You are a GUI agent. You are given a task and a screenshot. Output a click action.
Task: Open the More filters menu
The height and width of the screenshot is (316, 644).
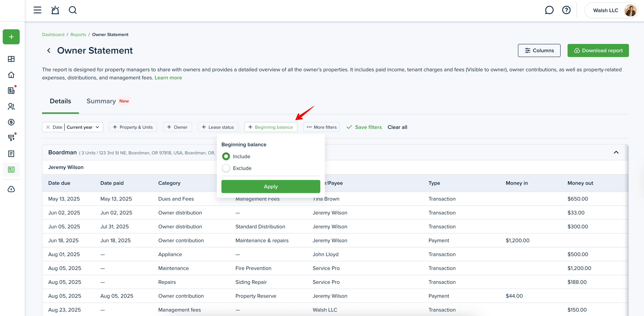pos(321,127)
